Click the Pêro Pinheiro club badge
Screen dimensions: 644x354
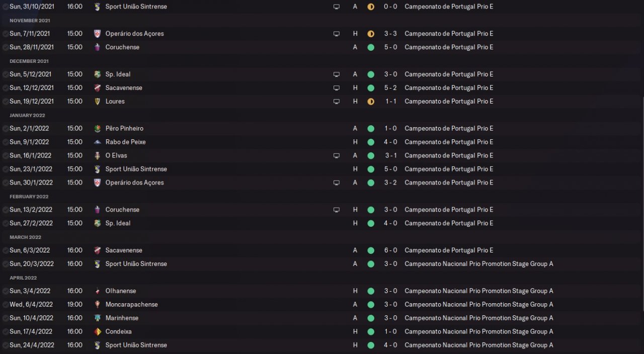98,128
